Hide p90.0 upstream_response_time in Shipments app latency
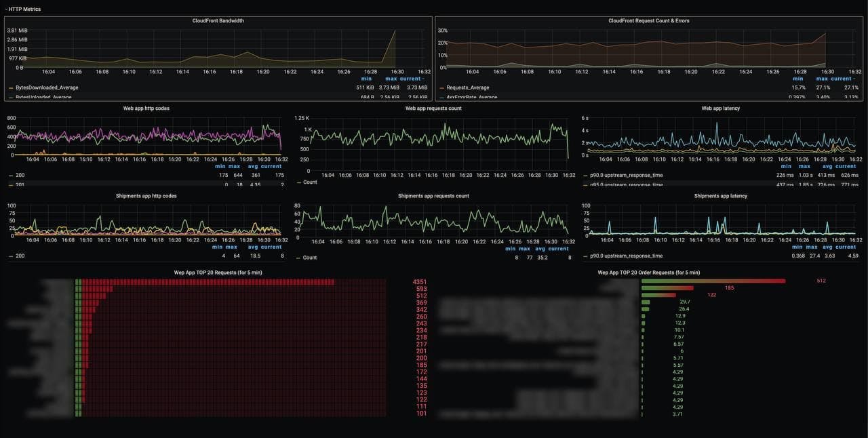 [627, 256]
